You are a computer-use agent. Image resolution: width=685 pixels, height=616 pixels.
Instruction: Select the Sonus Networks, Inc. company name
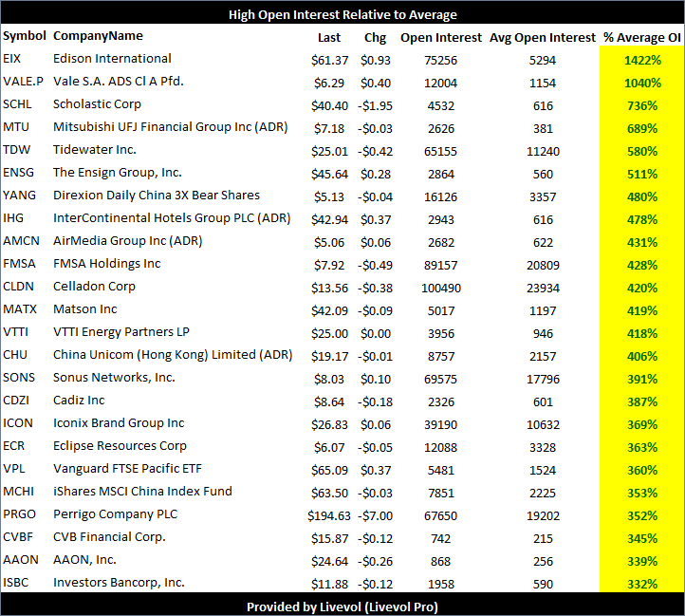(114, 377)
